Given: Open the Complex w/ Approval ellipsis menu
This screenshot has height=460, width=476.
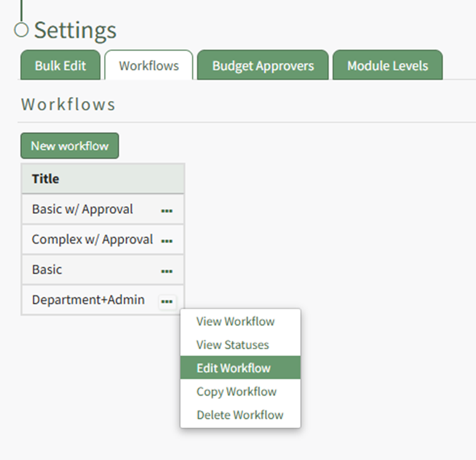Looking at the screenshot, I should point(167,241).
